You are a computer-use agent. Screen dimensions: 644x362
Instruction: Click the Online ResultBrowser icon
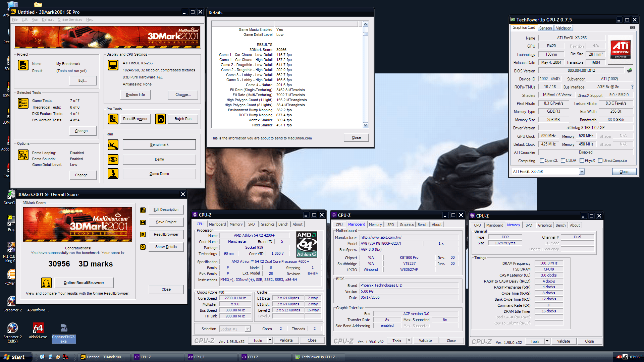46,283
